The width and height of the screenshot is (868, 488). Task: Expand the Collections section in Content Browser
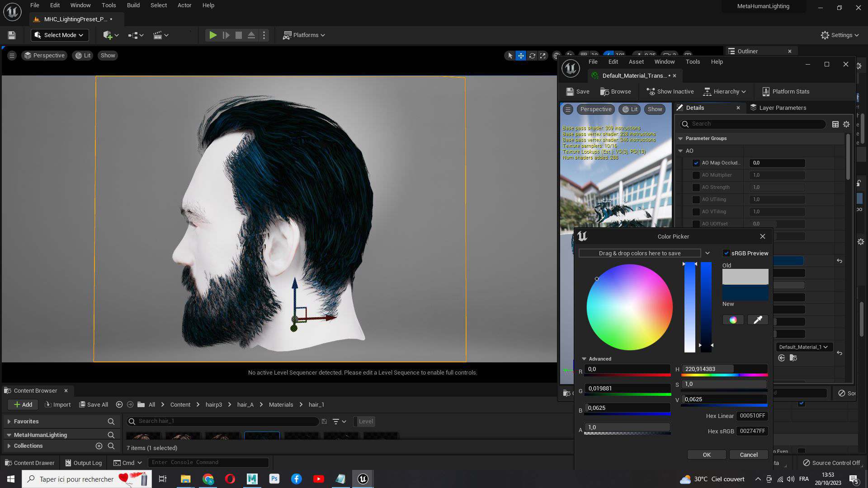pos(9,446)
